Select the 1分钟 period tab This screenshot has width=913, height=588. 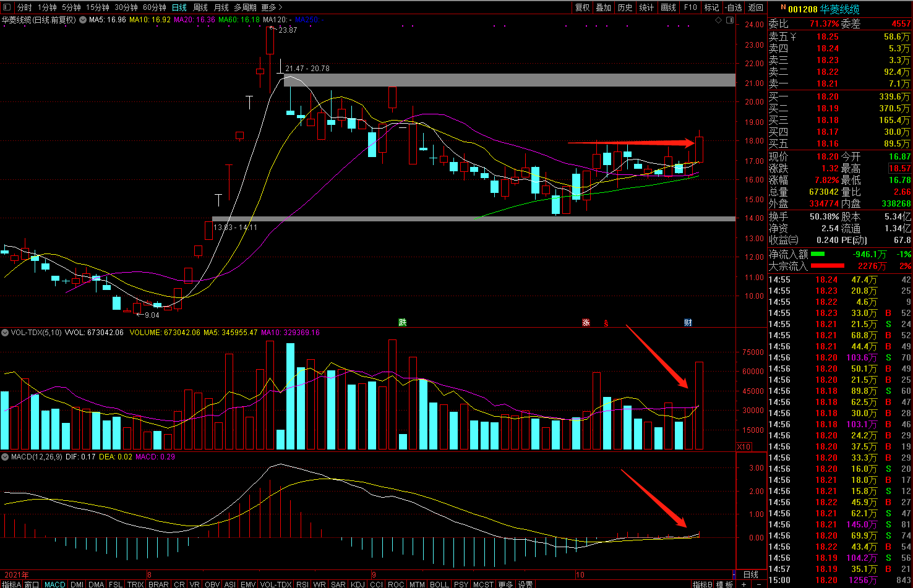click(47, 7)
